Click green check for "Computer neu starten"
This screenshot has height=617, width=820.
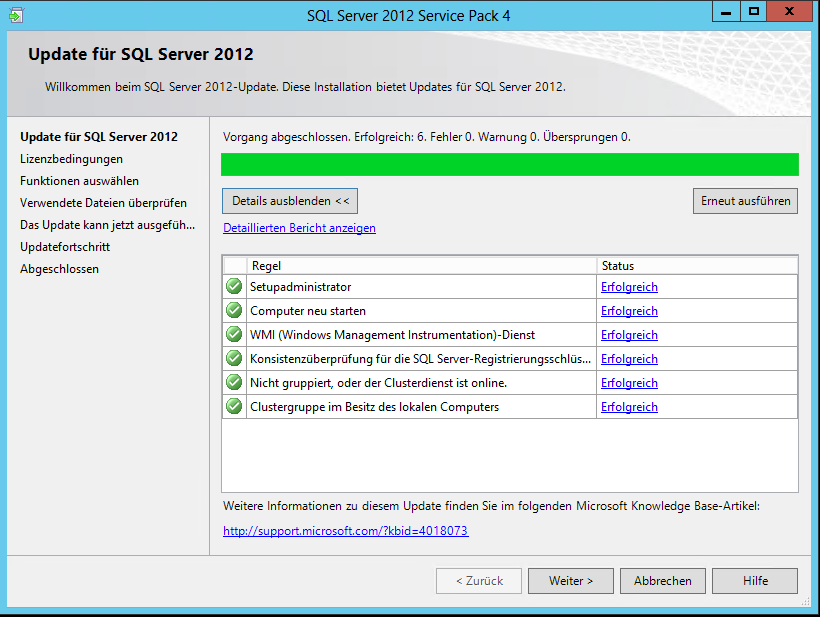pos(233,311)
